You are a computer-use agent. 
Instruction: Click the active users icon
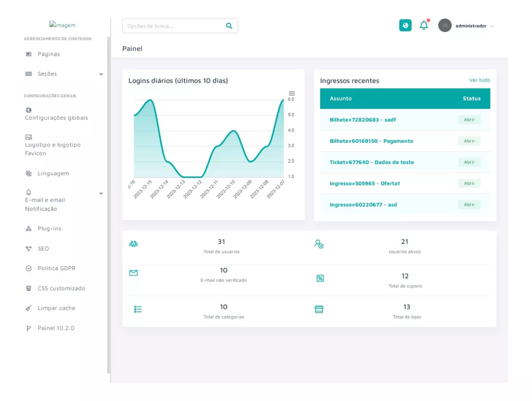tap(319, 244)
